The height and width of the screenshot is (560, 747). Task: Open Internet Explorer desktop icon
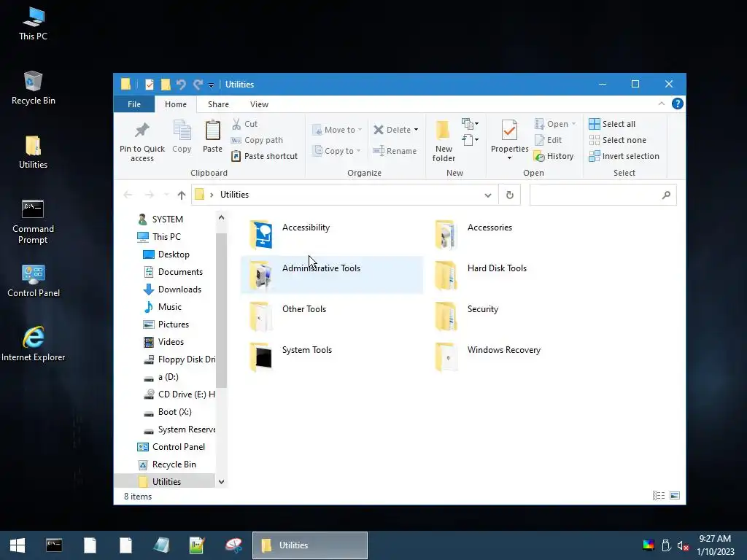(x=34, y=344)
